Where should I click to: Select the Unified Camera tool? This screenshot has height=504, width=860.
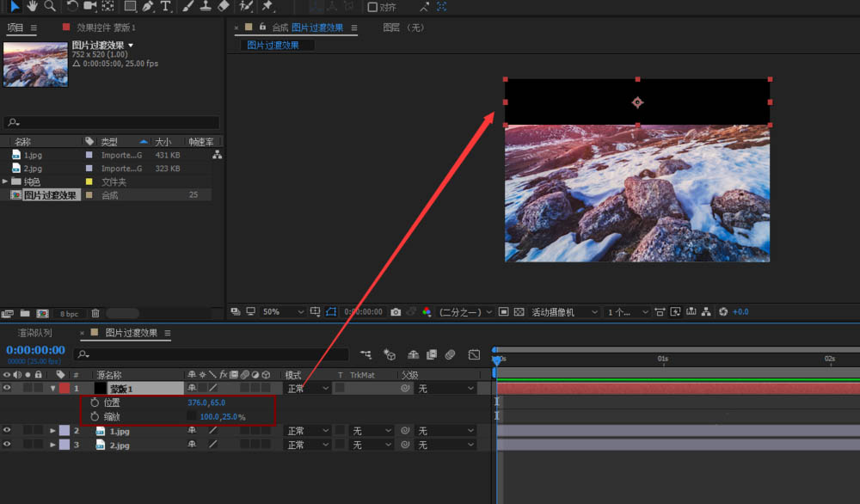90,6
